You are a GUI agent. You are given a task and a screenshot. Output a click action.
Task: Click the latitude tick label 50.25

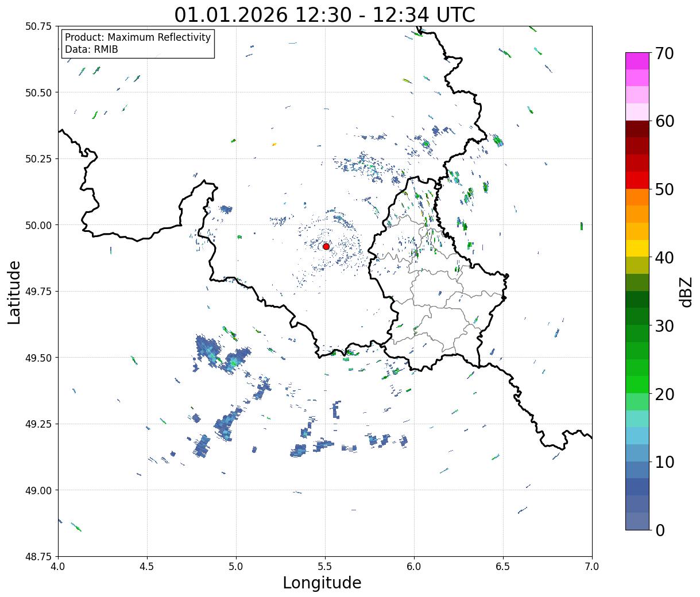coord(38,159)
